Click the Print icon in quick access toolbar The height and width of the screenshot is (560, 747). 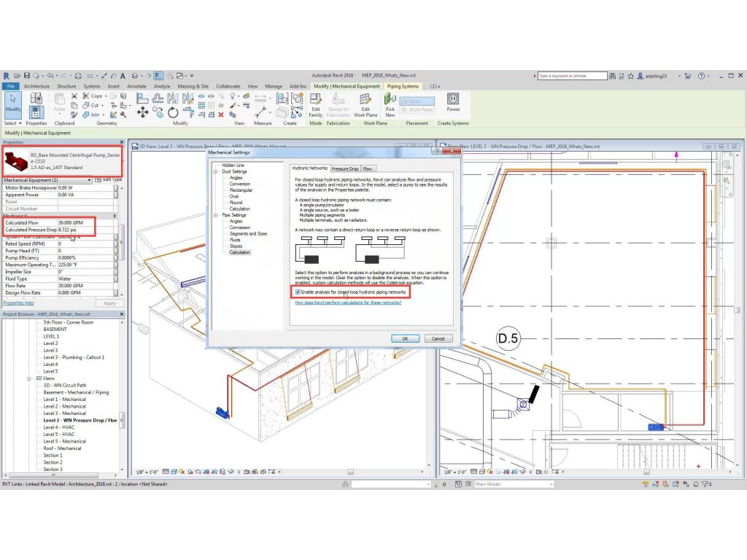click(78, 76)
